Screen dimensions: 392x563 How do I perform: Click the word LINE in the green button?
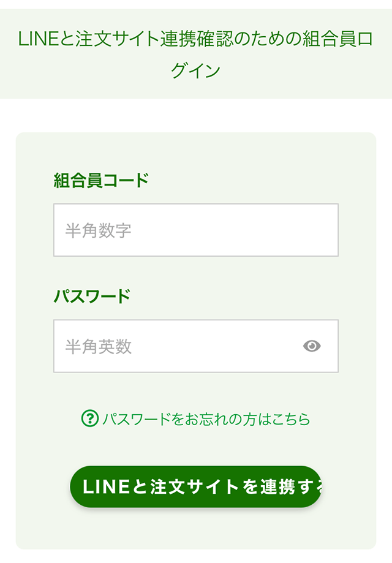(106, 487)
